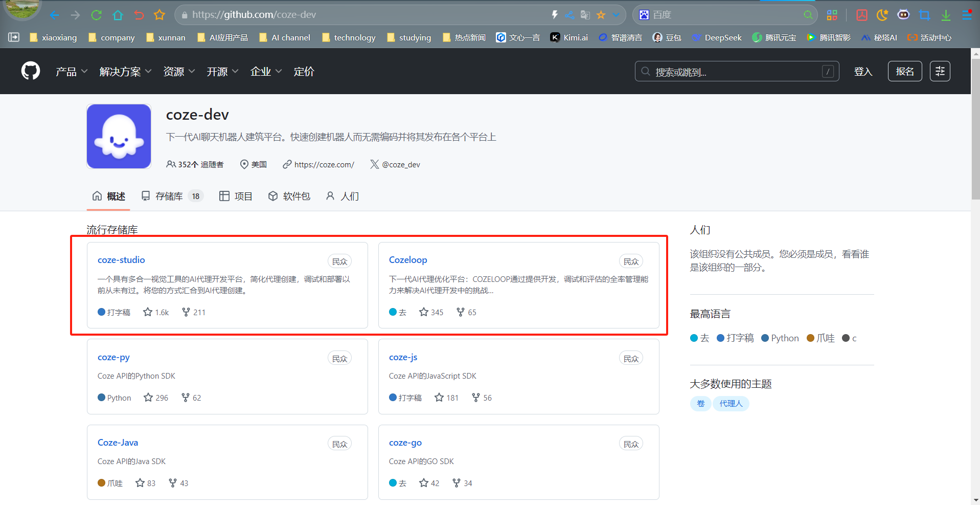This screenshot has width=980, height=505.
Task: Open the https://coze.com/ website link
Action: click(324, 164)
